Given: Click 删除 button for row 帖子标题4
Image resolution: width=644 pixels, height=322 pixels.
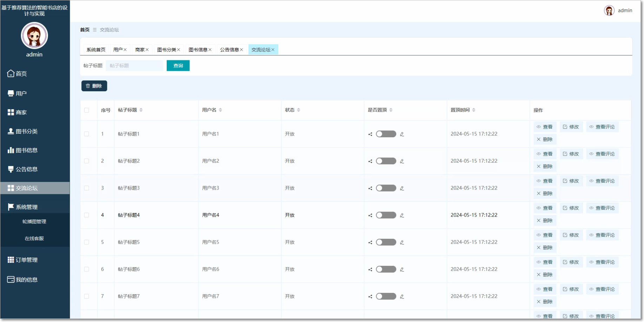Looking at the screenshot, I should point(545,221).
